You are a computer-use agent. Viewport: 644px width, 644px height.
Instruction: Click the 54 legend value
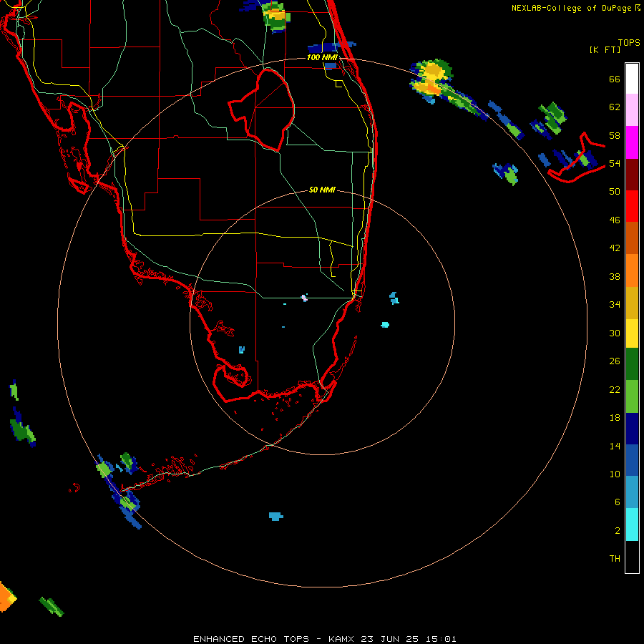[615, 163]
